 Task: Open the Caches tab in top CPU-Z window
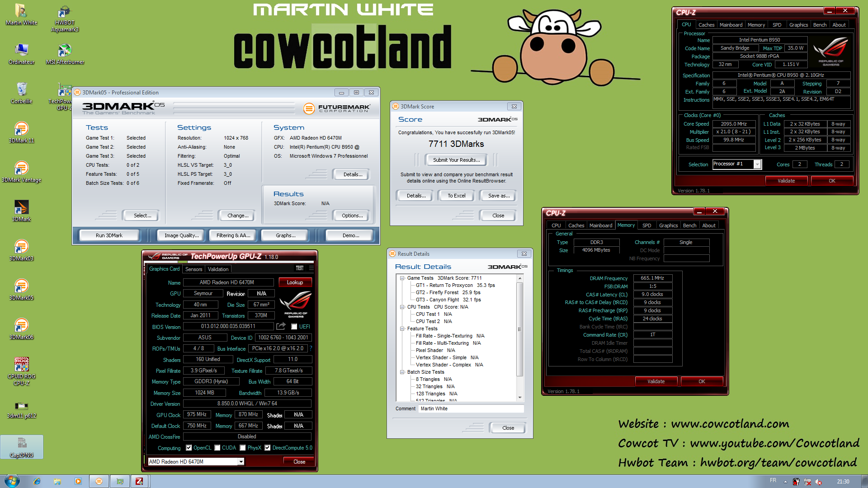706,25
